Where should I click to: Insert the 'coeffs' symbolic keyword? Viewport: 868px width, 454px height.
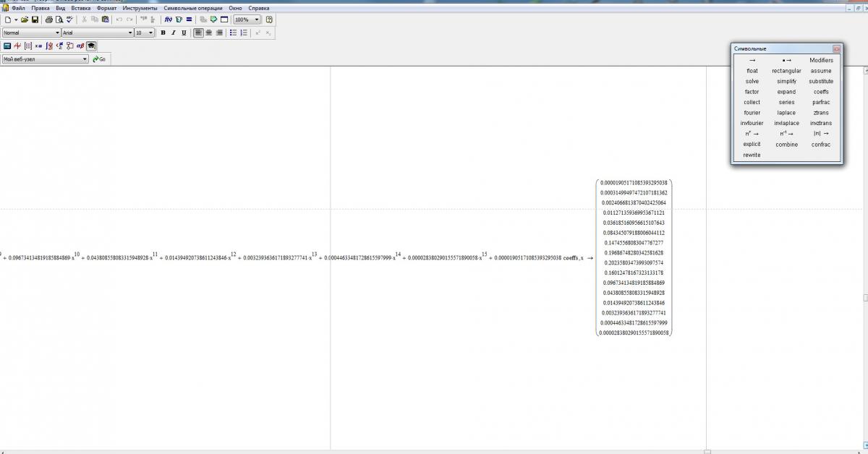click(x=821, y=92)
